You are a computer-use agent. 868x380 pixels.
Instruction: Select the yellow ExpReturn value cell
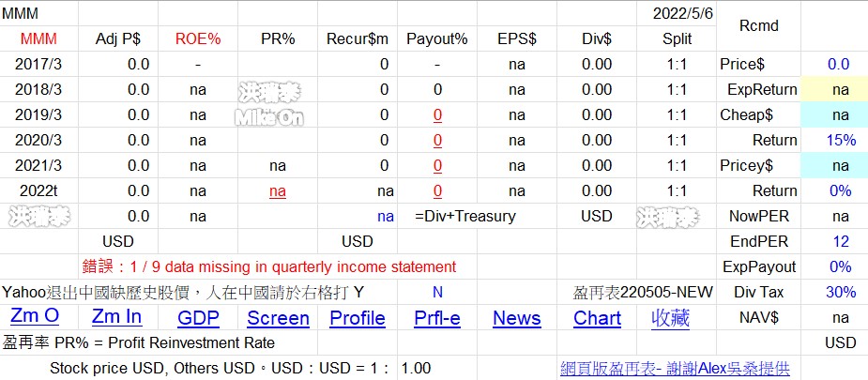tap(840, 90)
